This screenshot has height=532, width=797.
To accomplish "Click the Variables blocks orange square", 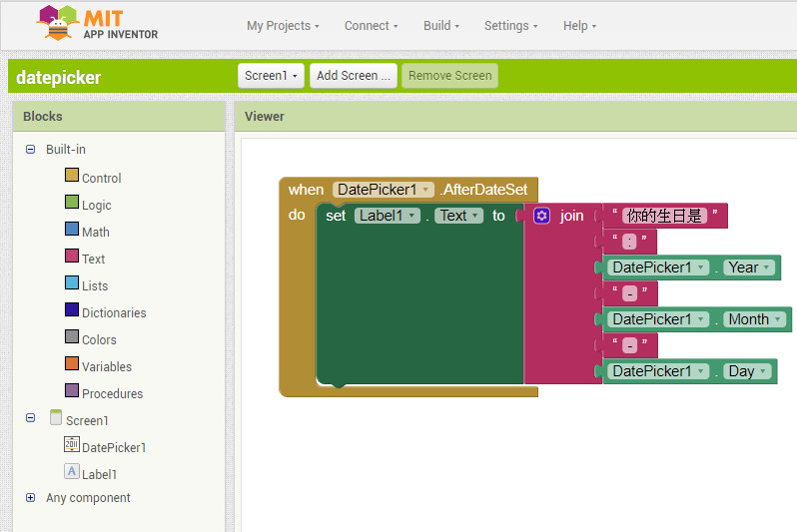I will pos(72,363).
